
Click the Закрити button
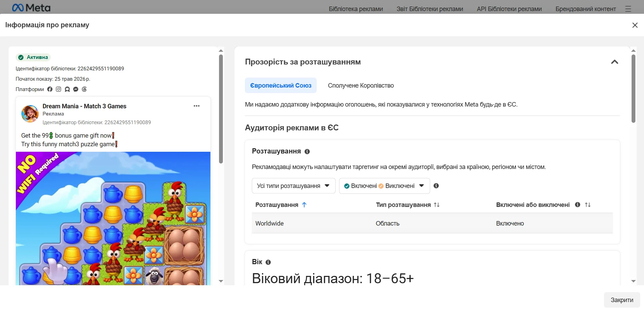pos(622,300)
